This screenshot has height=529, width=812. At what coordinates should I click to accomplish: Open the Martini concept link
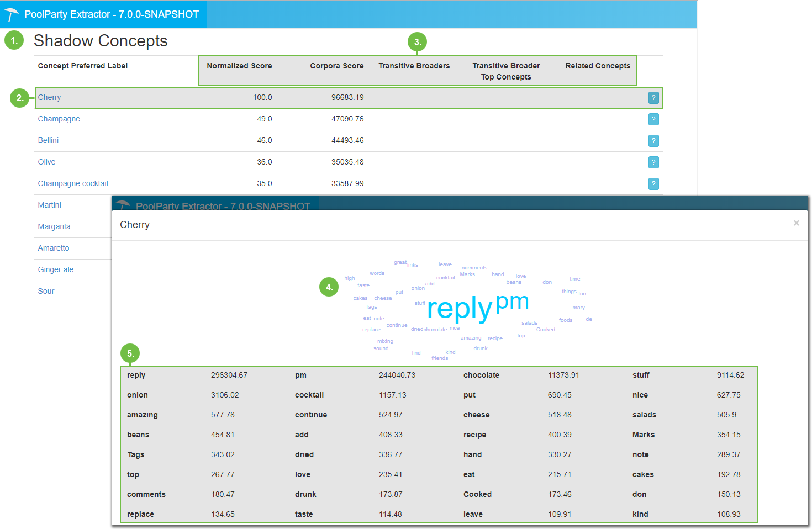point(49,205)
